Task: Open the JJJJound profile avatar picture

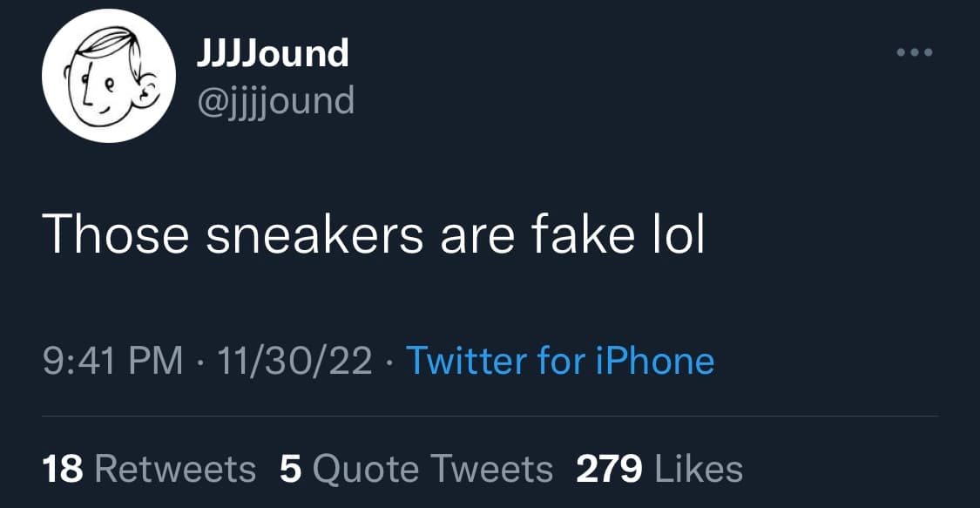Action: [109, 76]
